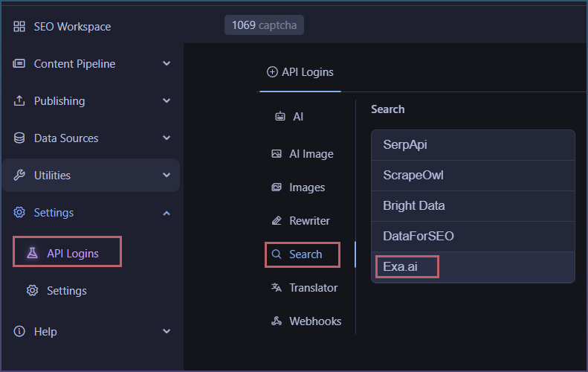Viewport: 588px width, 372px height.
Task: Click the Data Sources database icon
Action: pyautogui.click(x=19, y=138)
